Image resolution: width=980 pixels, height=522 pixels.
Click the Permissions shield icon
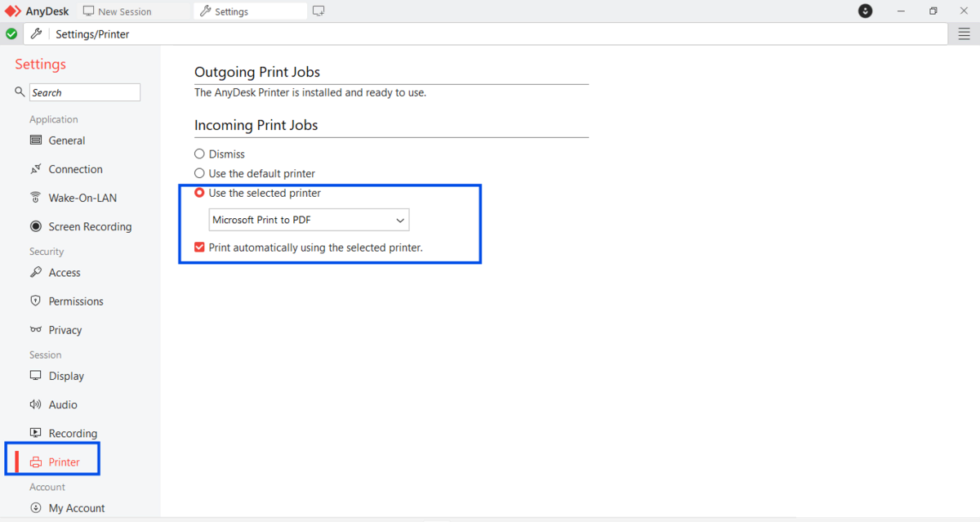coord(35,301)
